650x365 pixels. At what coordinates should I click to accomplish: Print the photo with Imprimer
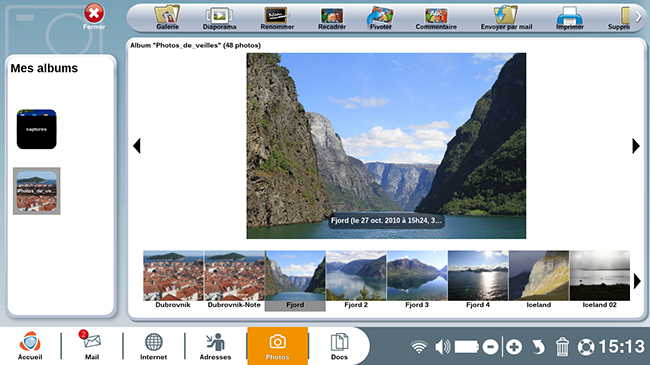(570, 18)
